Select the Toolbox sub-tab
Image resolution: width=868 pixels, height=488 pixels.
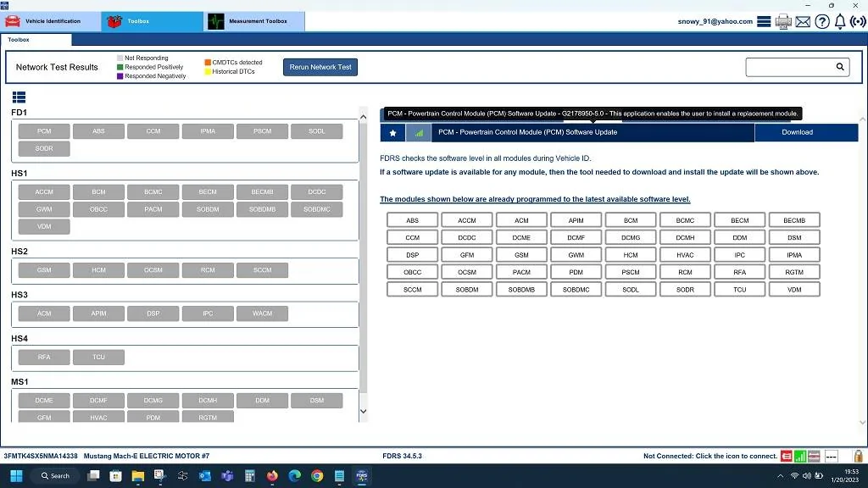[x=36, y=40]
